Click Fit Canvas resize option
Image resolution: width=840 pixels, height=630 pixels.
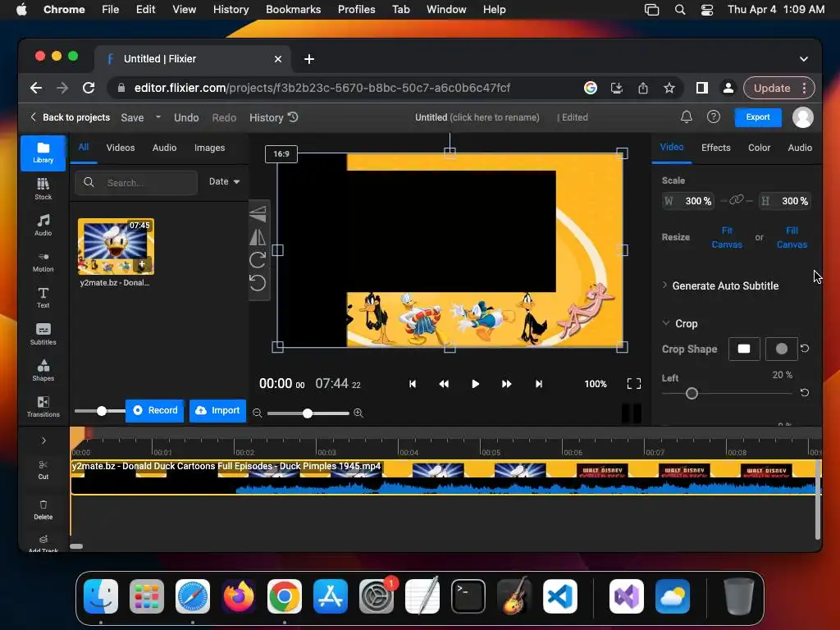pyautogui.click(x=727, y=237)
